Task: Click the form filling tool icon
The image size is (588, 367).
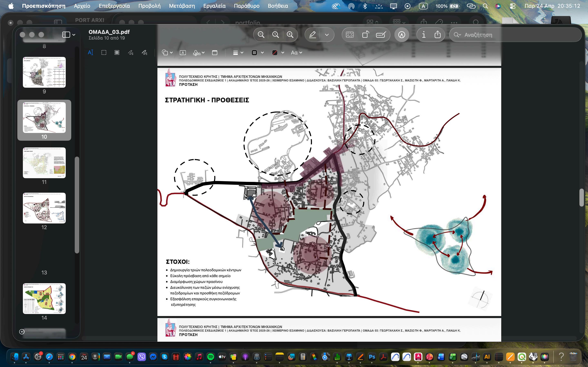Action: (x=381, y=35)
